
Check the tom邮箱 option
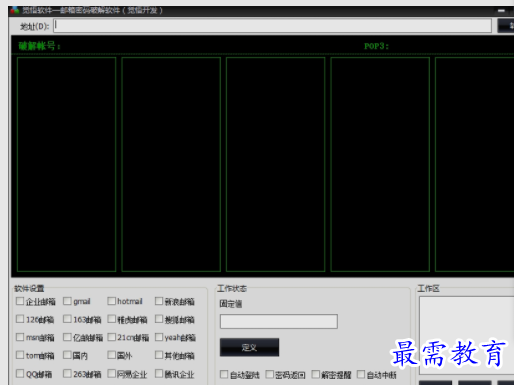point(20,355)
